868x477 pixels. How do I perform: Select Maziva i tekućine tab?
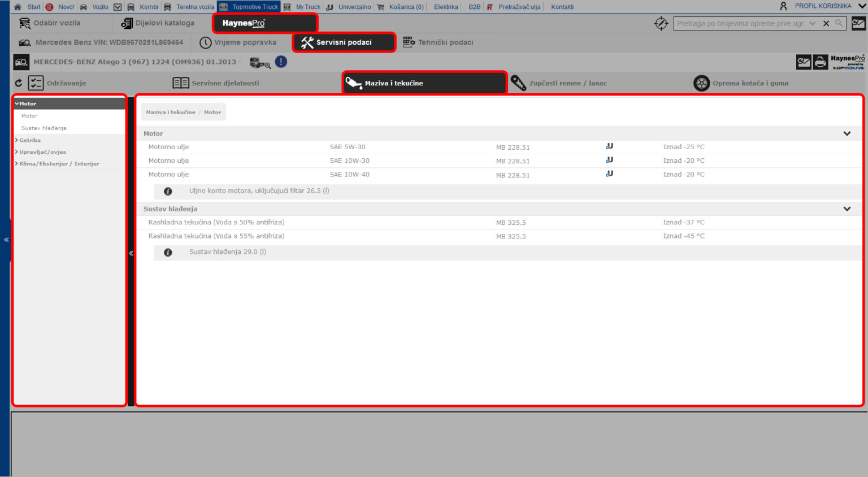(424, 83)
